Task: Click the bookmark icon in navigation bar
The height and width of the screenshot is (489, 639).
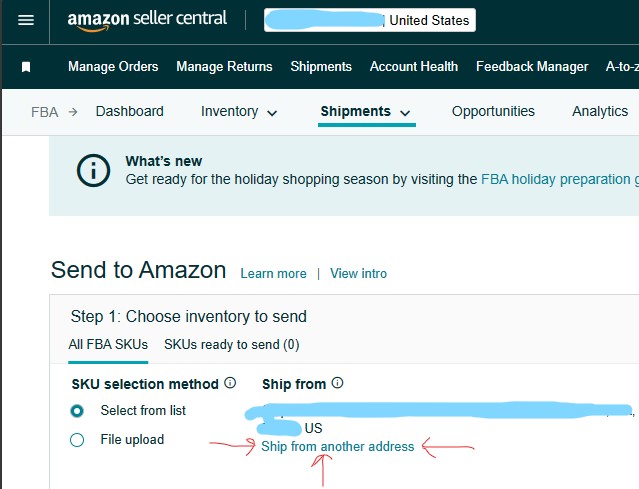Action: [x=26, y=67]
